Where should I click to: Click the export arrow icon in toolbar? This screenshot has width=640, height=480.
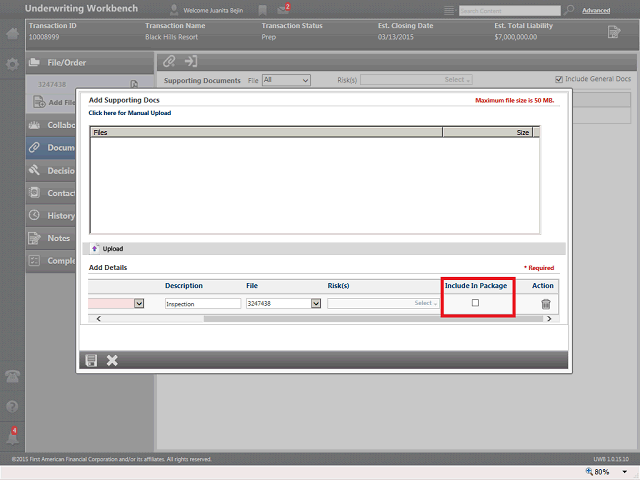click(191, 62)
